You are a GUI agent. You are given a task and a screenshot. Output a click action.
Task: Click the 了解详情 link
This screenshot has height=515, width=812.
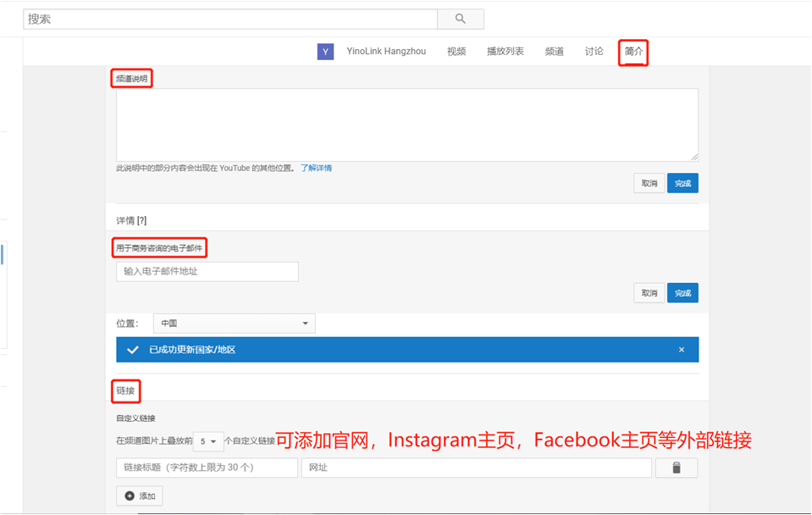tap(318, 168)
